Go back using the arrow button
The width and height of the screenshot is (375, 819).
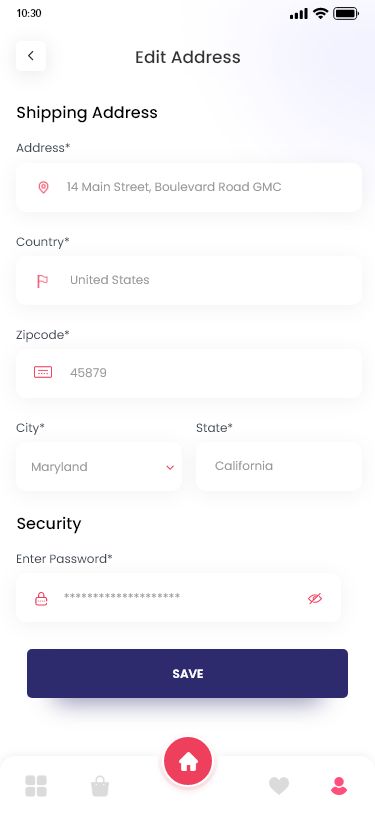point(31,56)
